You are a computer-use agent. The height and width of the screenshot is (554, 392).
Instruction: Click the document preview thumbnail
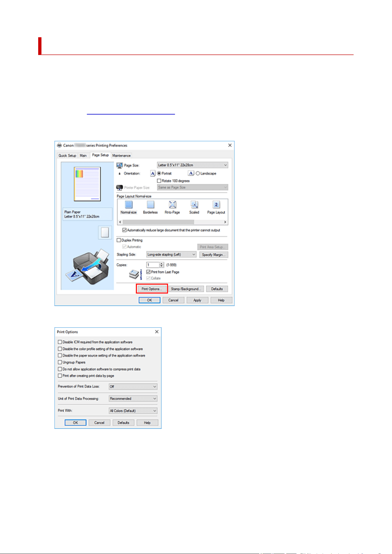[x=87, y=184]
